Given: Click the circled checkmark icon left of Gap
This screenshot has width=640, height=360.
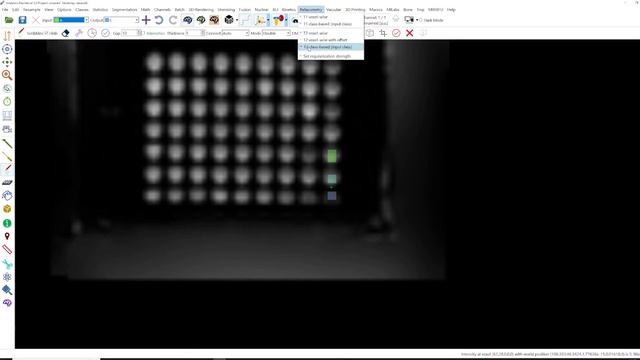Looking at the screenshot, I should pyautogui.click(x=105, y=33).
